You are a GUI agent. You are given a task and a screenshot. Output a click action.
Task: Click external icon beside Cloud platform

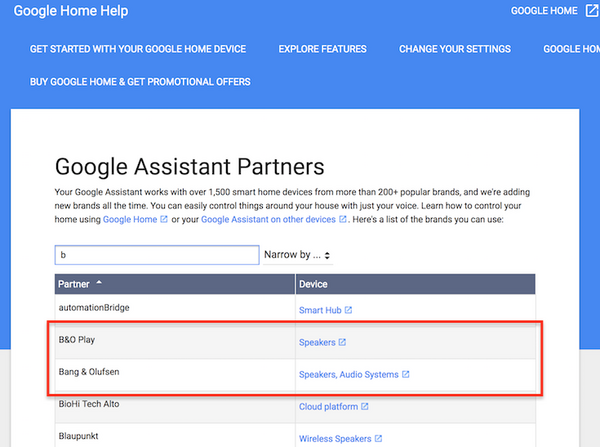tap(365, 407)
